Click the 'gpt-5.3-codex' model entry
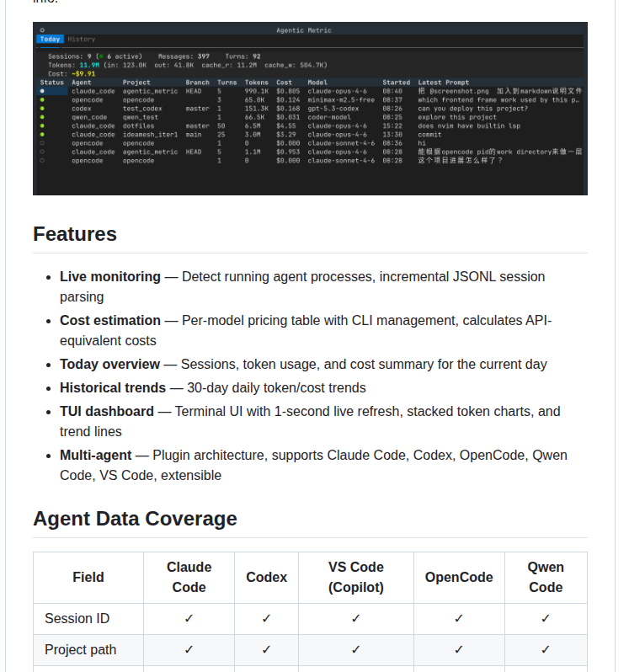The image size is (629, 672). click(x=333, y=109)
